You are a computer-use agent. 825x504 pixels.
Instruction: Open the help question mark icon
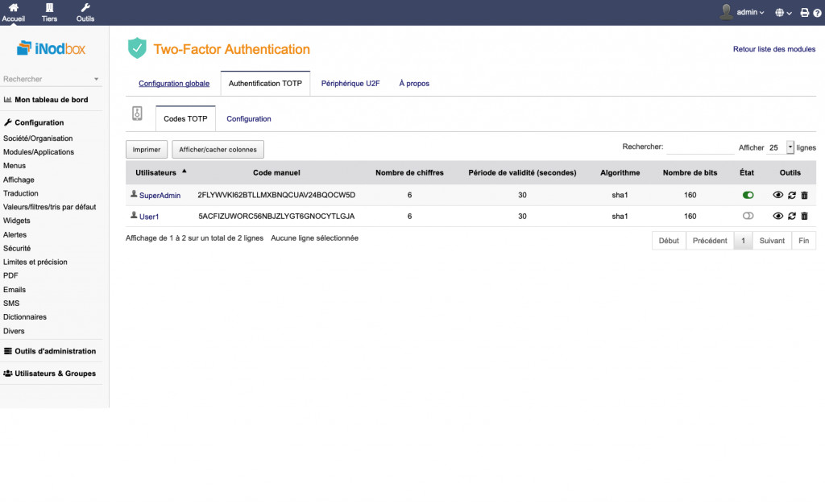coord(816,13)
